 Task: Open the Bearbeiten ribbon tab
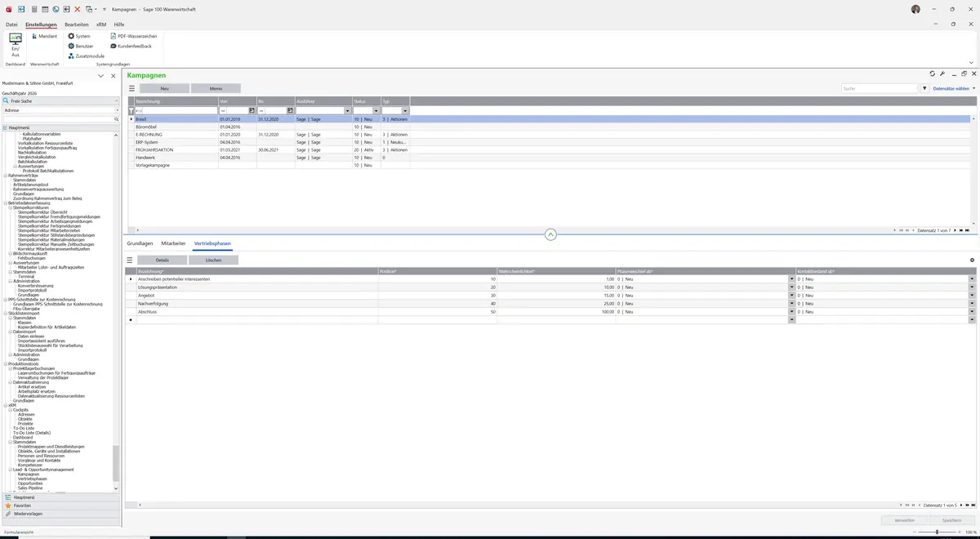pyautogui.click(x=77, y=24)
